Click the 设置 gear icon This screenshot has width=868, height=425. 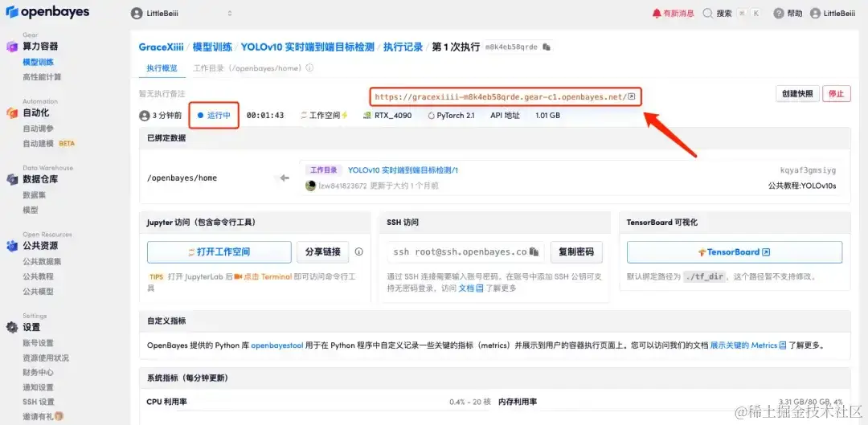tap(12, 328)
